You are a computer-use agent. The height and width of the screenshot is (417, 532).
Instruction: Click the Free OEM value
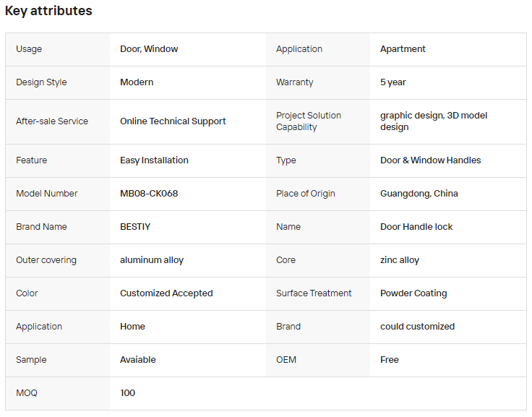click(390, 360)
